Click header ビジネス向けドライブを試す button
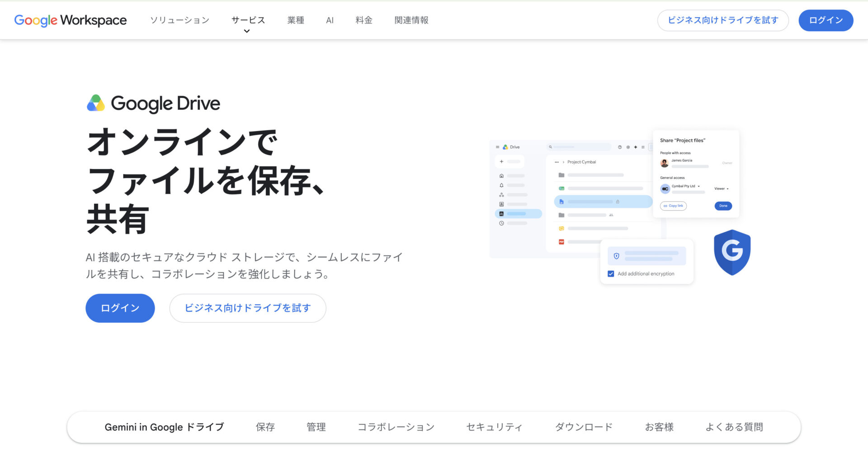This screenshot has width=868, height=470. (723, 20)
